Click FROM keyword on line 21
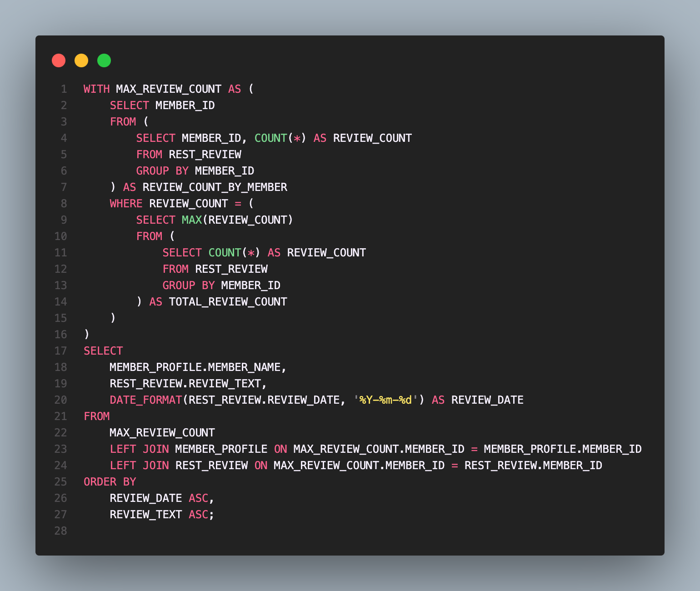Image resolution: width=700 pixels, height=591 pixels. click(x=96, y=416)
